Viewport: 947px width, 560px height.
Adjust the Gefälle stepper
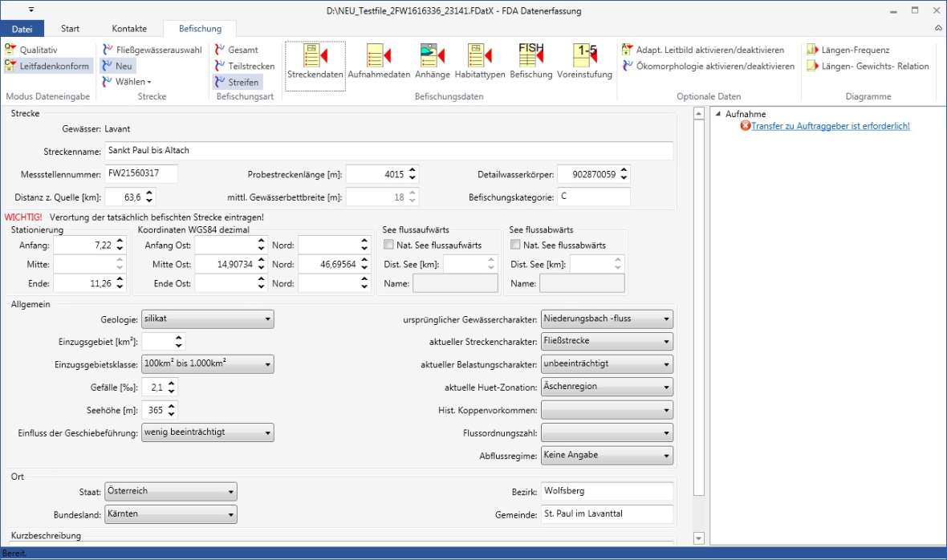(x=172, y=387)
